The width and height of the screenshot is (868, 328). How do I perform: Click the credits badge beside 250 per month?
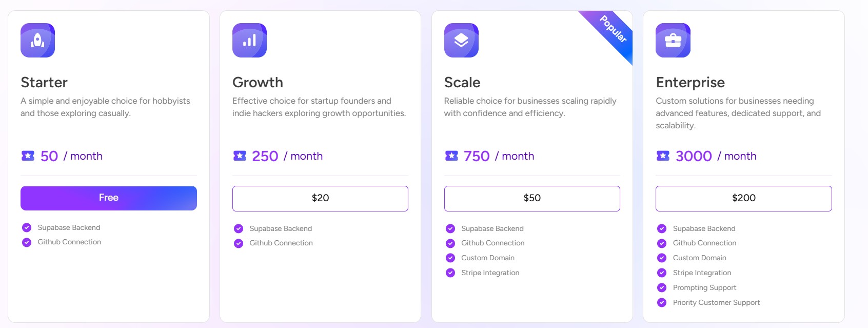tap(239, 156)
